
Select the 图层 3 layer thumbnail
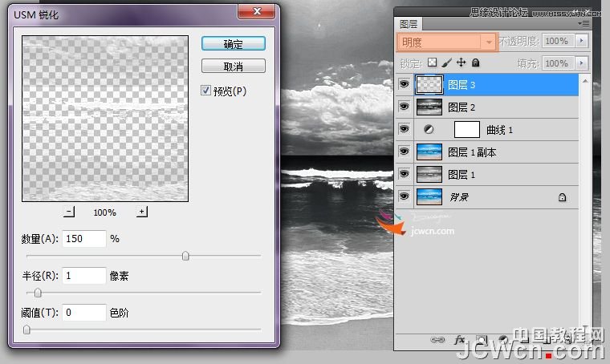pyautogui.click(x=429, y=85)
